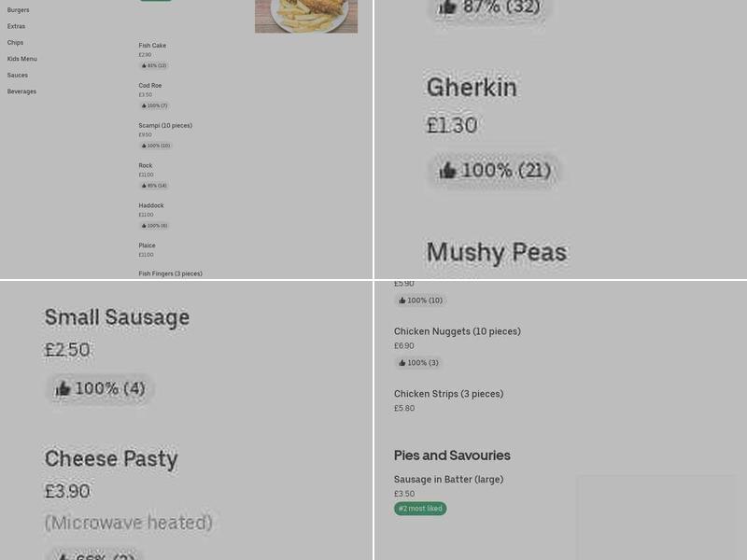747x560 pixels.
Task: Click the #2 most liked badge
Action: 420,509
